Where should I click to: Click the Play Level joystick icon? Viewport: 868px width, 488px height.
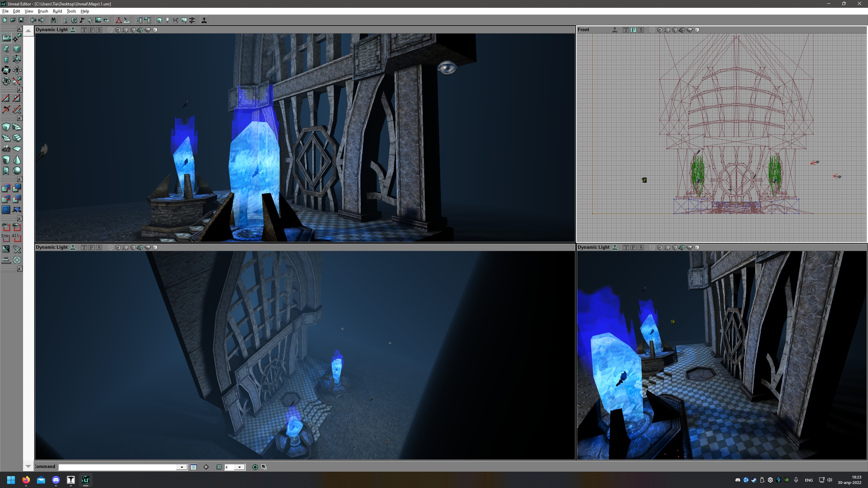click(204, 20)
